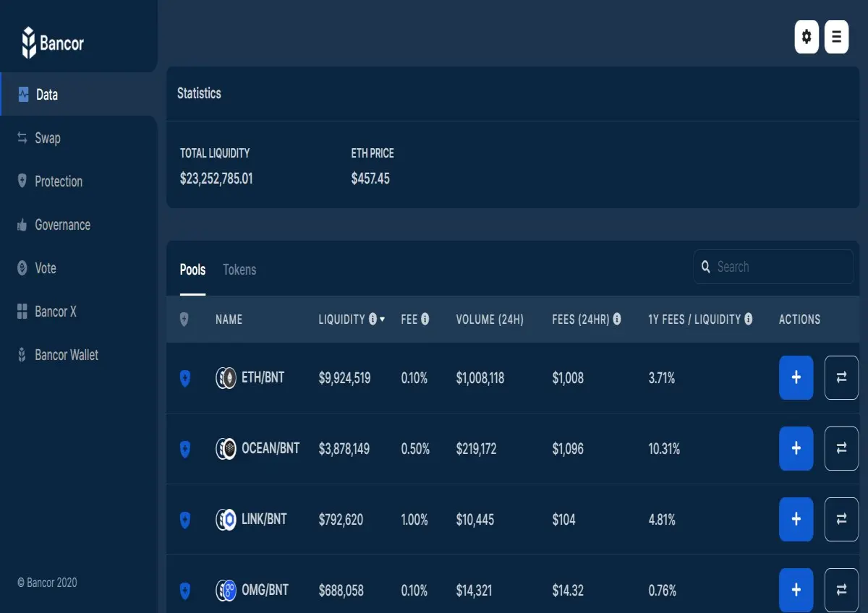Click the protection shield column header icon
Image resolution: width=868 pixels, height=613 pixels.
click(184, 320)
